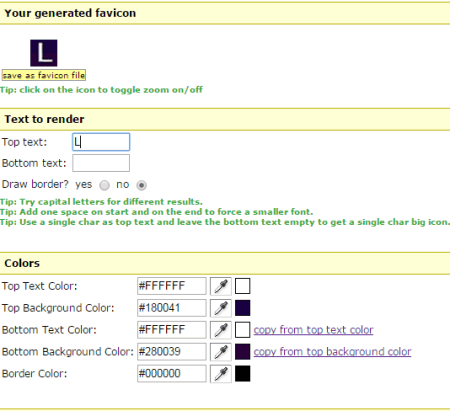Click the #000000 Border Color field

(172, 374)
